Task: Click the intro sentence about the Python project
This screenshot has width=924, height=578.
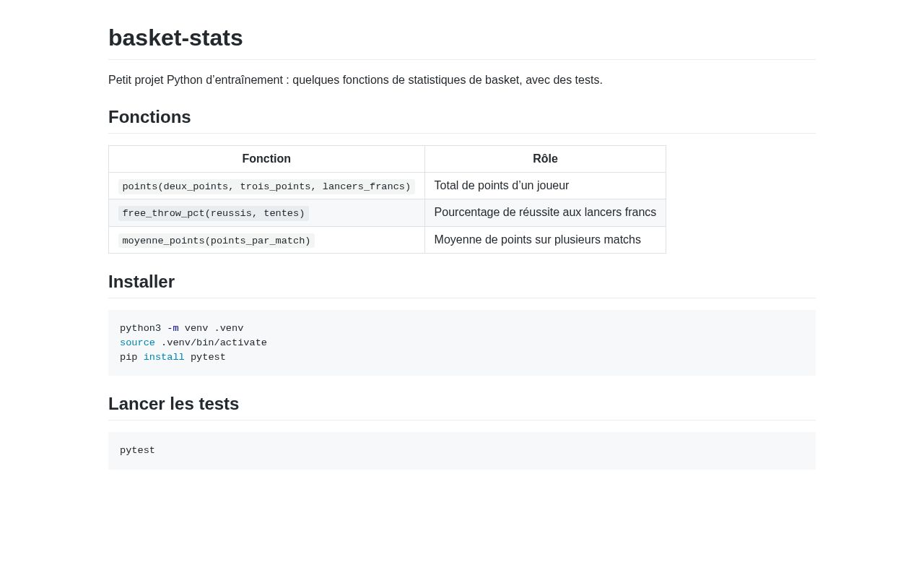Action: 355,80
